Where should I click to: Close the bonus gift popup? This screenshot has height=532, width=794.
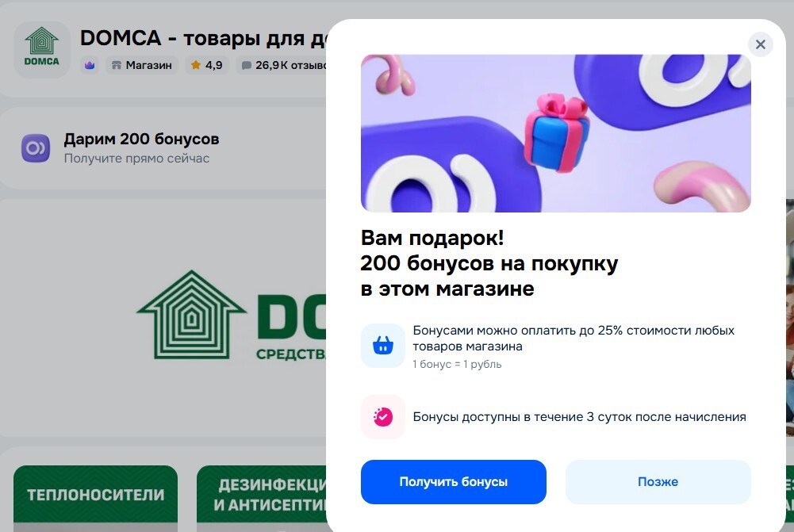pos(760,44)
